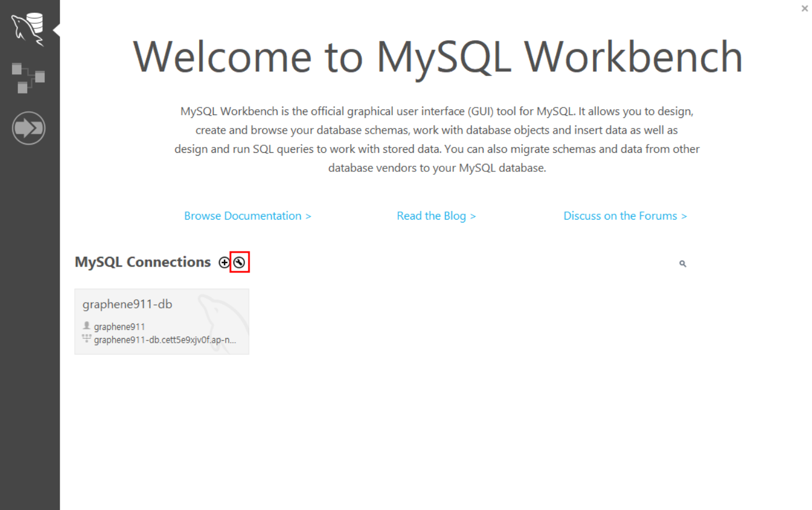Click the graphene911-db.cett5e9xjv0f host text
The image size is (812, 510).
click(x=165, y=340)
